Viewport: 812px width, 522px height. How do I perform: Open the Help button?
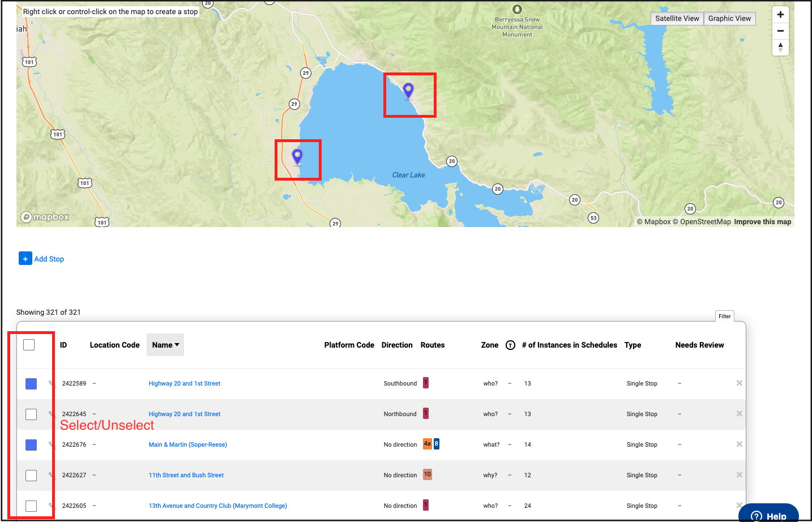pyautogui.click(x=768, y=514)
